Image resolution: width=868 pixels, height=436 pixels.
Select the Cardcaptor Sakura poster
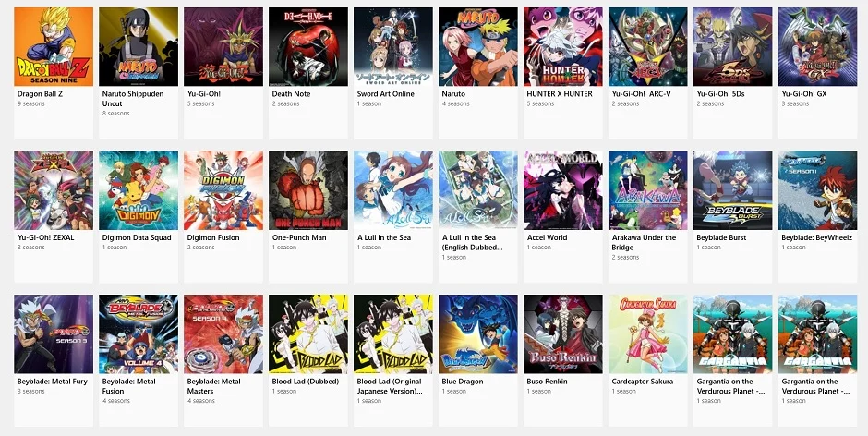[x=647, y=334]
